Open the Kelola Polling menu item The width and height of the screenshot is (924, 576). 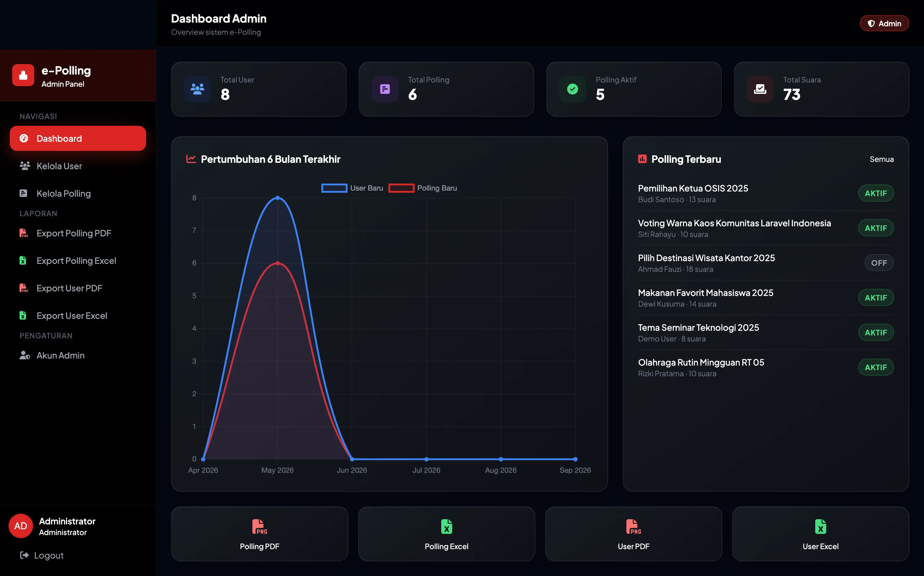(78, 193)
